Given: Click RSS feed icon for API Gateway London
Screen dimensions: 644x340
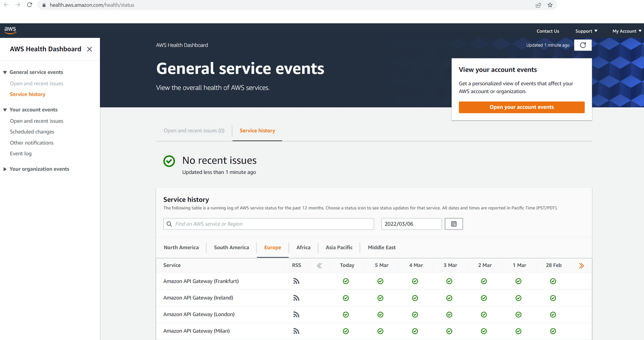Looking at the screenshot, I should coord(296,315).
